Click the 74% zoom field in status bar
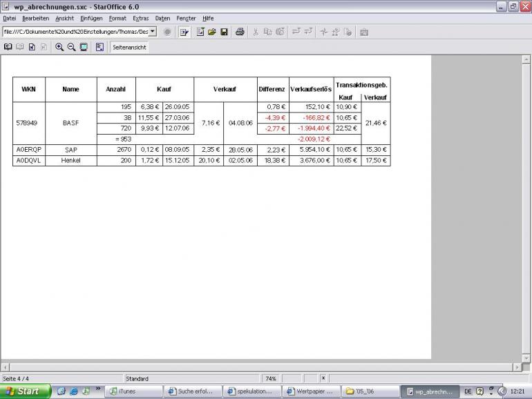Screen dimensions: 532x399 [x=270, y=379]
